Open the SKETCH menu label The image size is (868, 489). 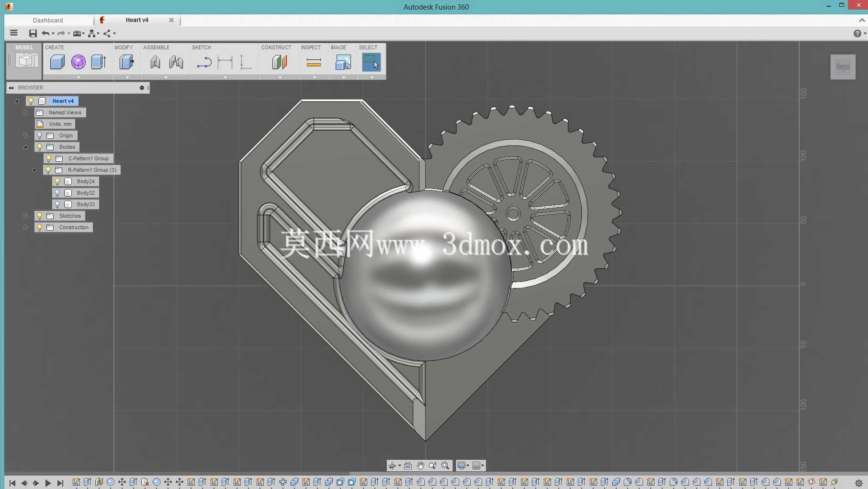coord(202,47)
